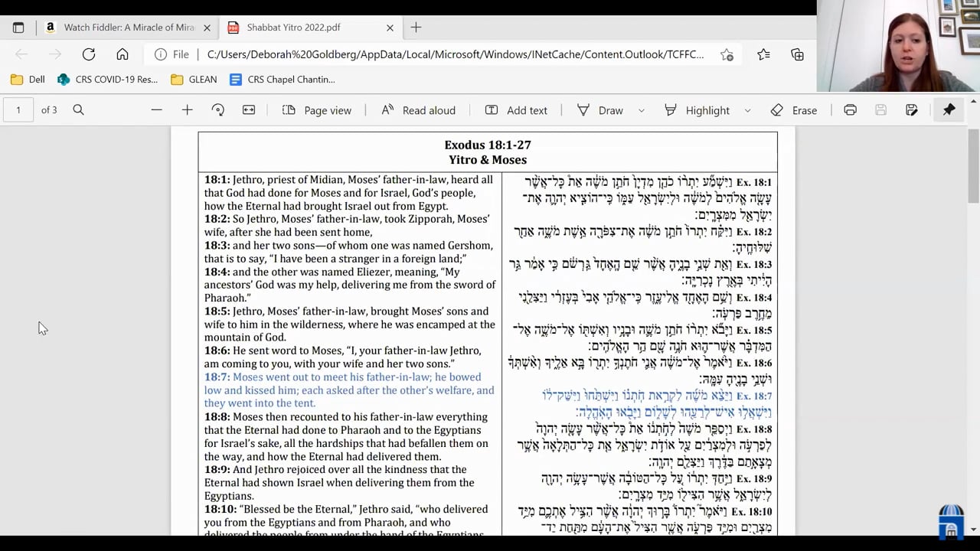980x551 pixels.
Task: Open CRS COVID-19 Res... bookmark
Action: (x=108, y=79)
